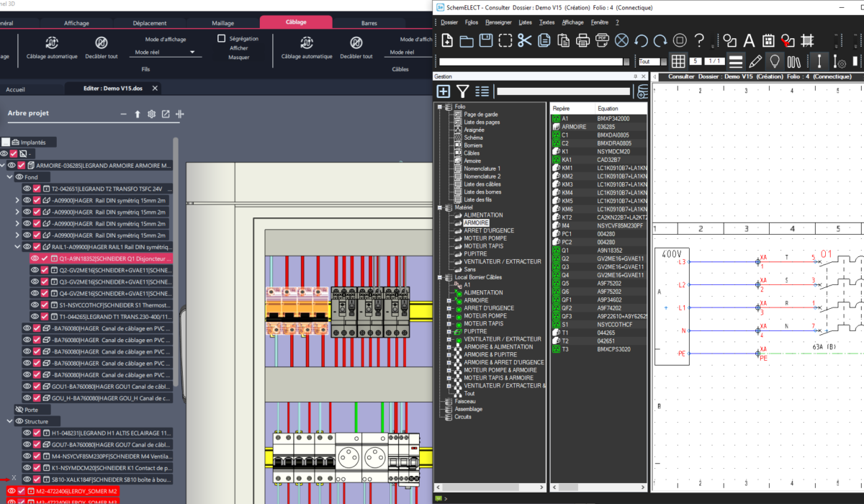Screen dimensions: 864x504
Task: Click the Print icon in SchemELECT toolbar
Action: click(582, 40)
